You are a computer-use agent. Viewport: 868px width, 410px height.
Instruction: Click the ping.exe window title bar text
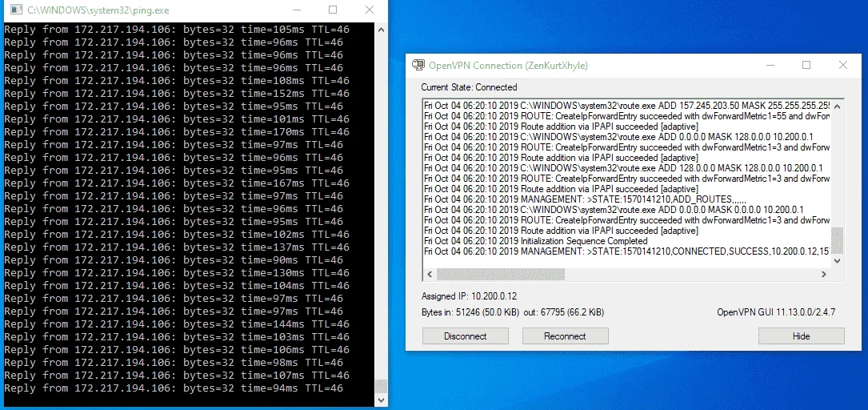(98, 10)
